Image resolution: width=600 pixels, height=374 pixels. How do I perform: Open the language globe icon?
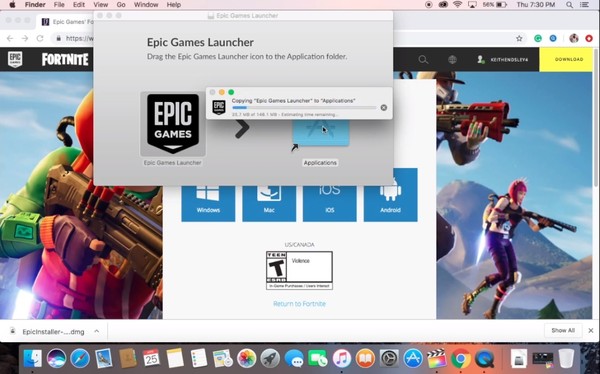[x=452, y=59]
